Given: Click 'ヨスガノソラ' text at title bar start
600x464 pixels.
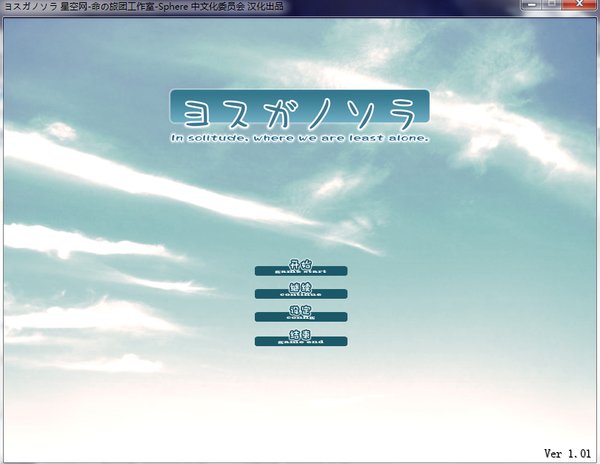Looking at the screenshot, I should click(29, 7).
